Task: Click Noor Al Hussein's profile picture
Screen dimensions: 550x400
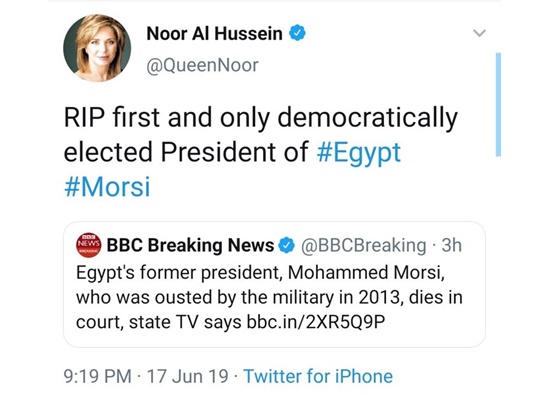Action: pyautogui.click(x=97, y=48)
